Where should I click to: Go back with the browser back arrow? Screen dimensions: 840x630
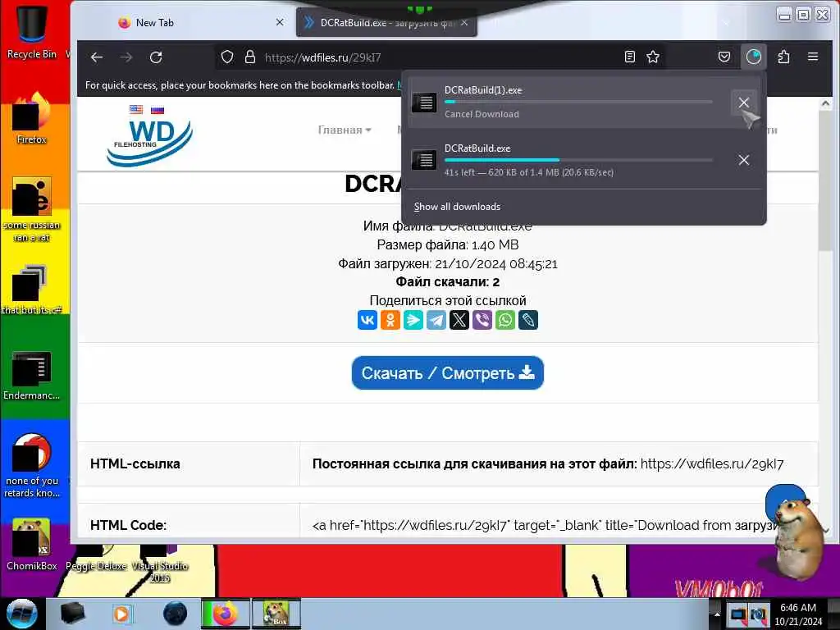click(97, 57)
